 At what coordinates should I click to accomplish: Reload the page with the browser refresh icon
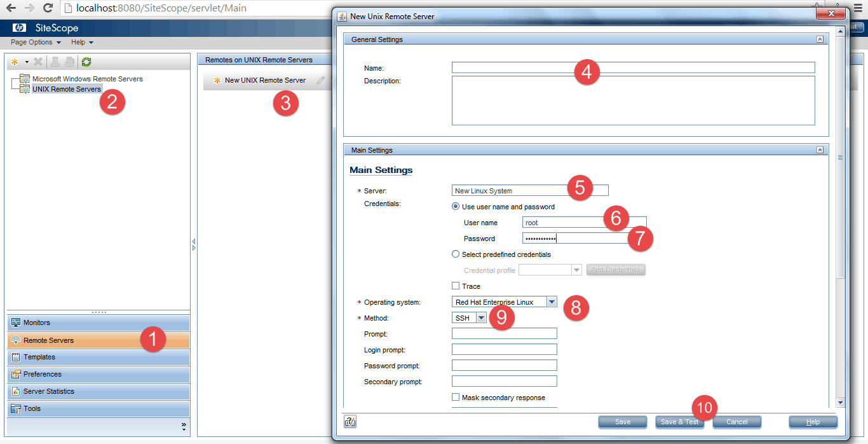[x=48, y=8]
